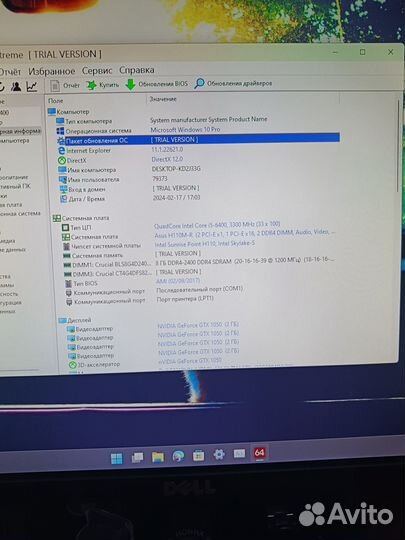Select the DirectX row icon
The width and height of the screenshot is (405, 540).
click(x=62, y=160)
